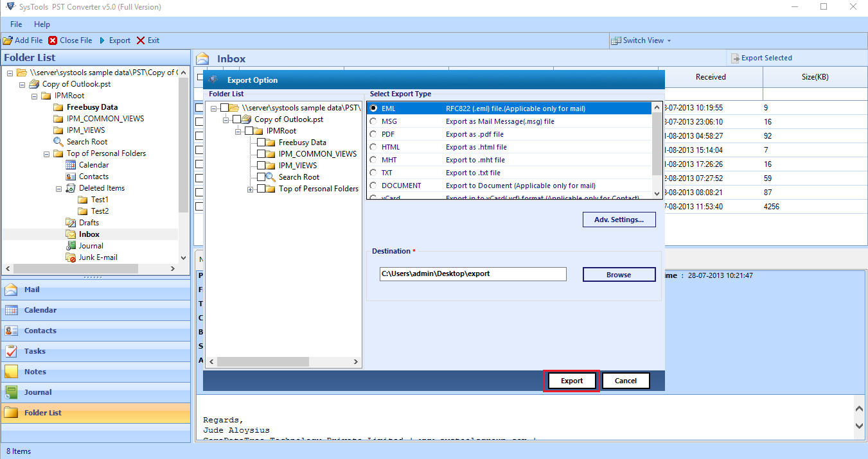Screen dimensions: 868x459
Task: Open the Drafts folder
Action: [89, 223]
